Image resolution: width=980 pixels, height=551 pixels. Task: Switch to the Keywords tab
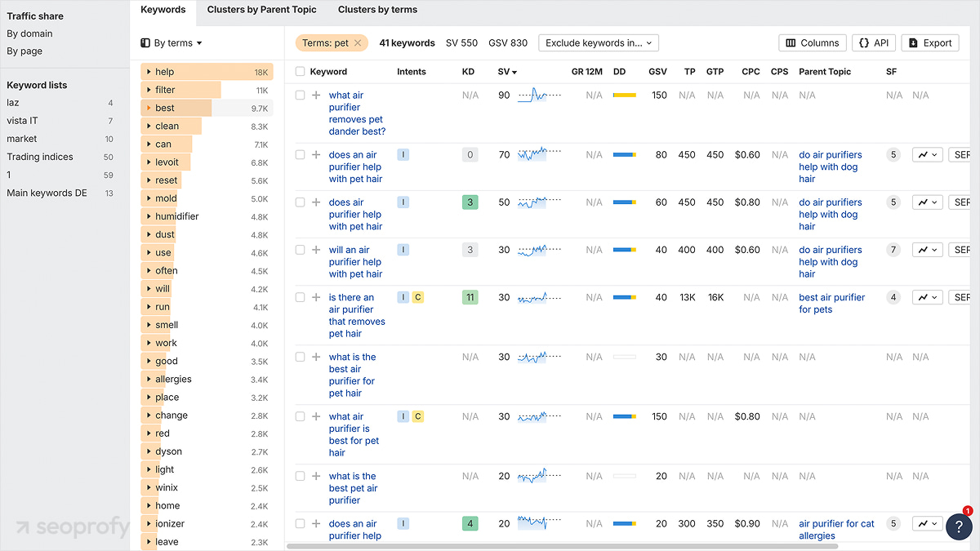(163, 10)
